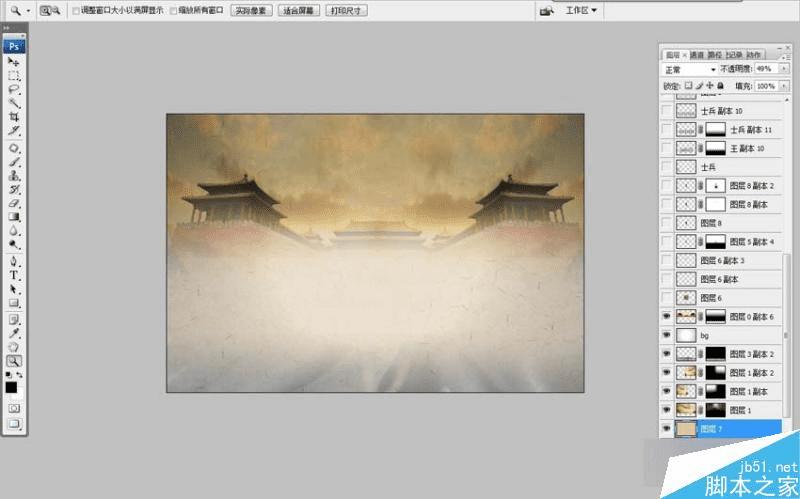Hide layer 图层 7 via eye

(x=666, y=429)
